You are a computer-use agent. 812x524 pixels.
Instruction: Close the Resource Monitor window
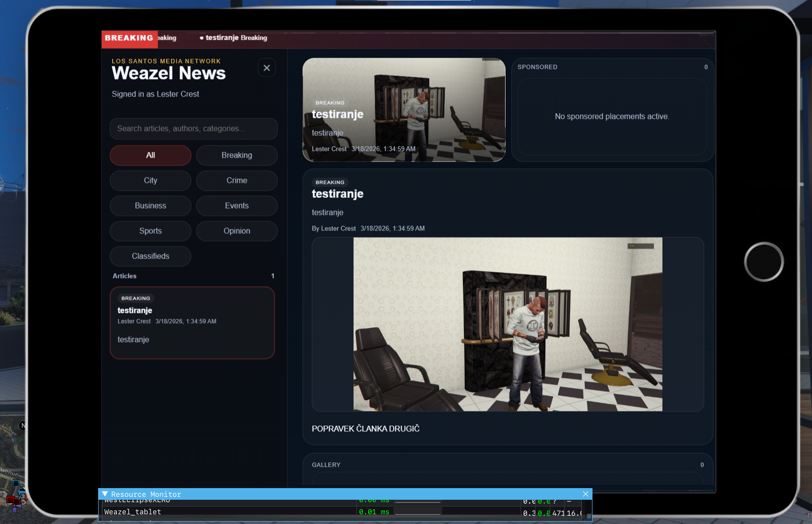point(586,494)
